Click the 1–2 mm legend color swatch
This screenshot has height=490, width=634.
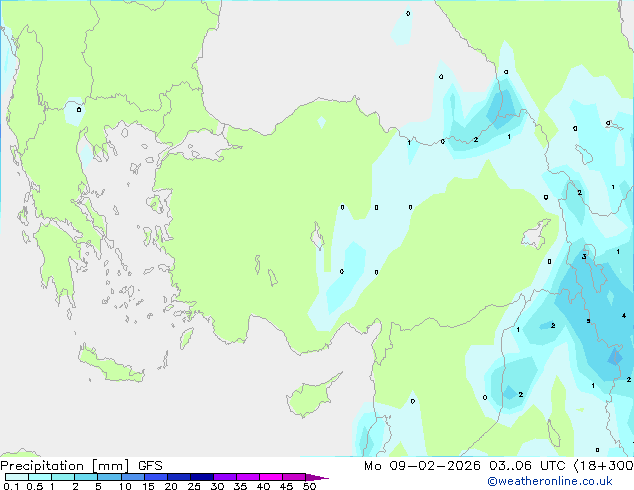pos(63,477)
